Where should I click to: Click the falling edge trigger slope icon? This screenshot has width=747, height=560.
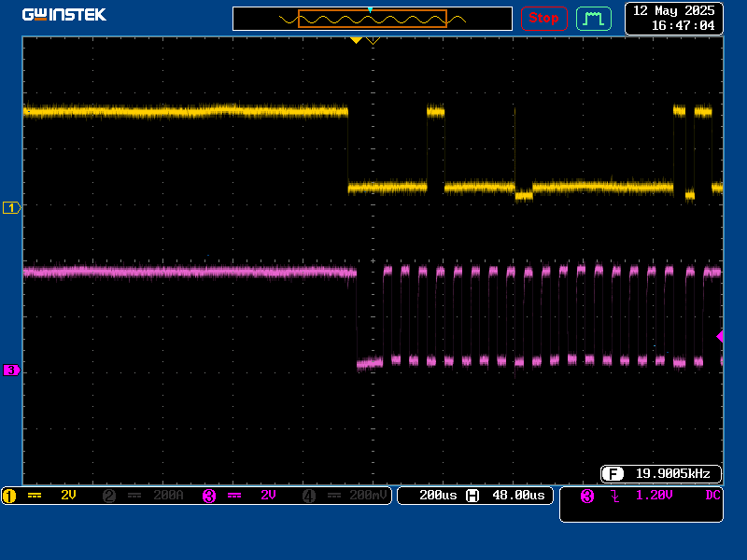[x=615, y=497]
